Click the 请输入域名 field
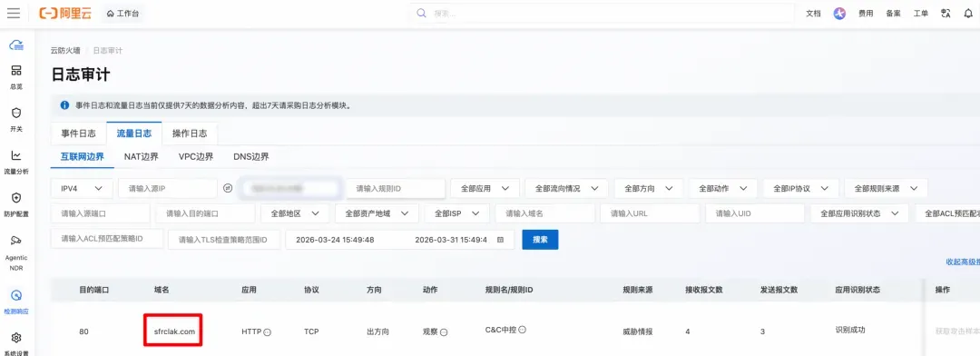Screen dimensions: 980x356 (x=545, y=213)
